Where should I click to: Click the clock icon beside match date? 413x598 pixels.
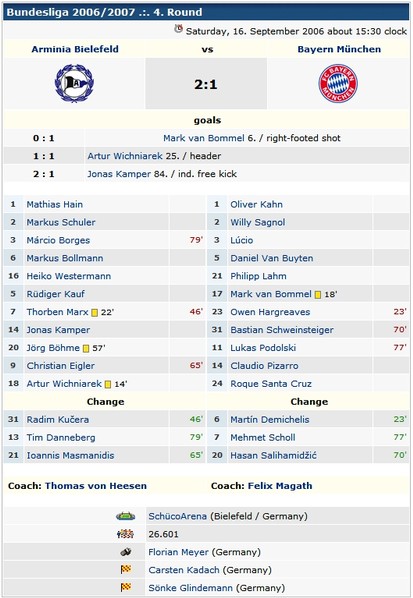178,29
